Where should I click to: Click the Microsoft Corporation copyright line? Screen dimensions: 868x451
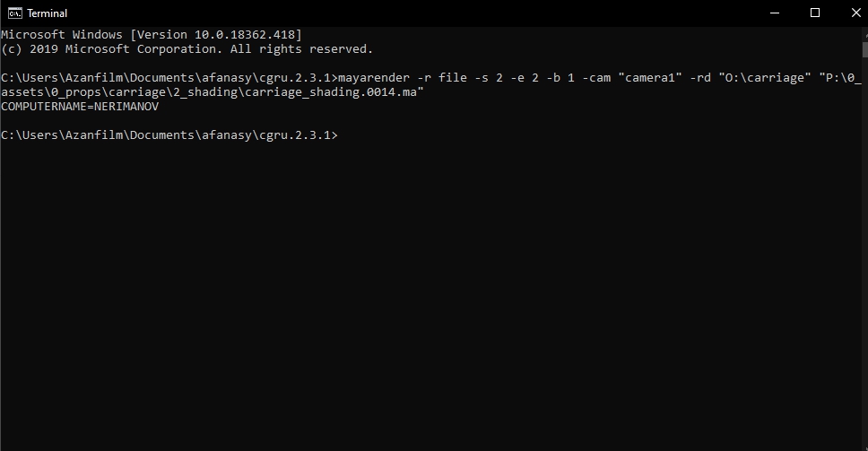tap(187, 49)
